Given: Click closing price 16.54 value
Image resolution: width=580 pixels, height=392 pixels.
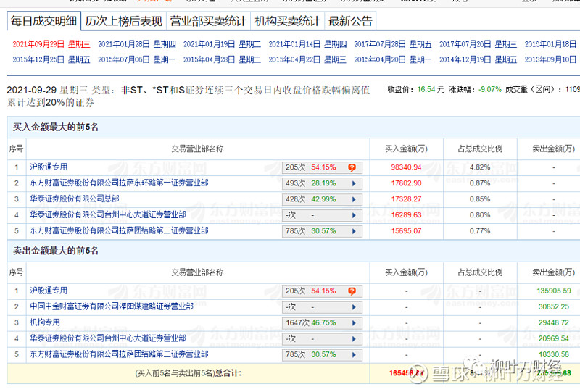Looking at the screenshot, I should pyautogui.click(x=426, y=90).
